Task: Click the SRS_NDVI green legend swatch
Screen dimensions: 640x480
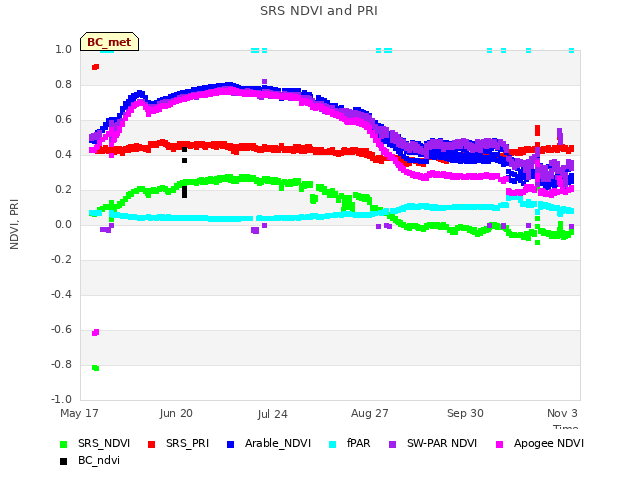Action: click(63, 444)
